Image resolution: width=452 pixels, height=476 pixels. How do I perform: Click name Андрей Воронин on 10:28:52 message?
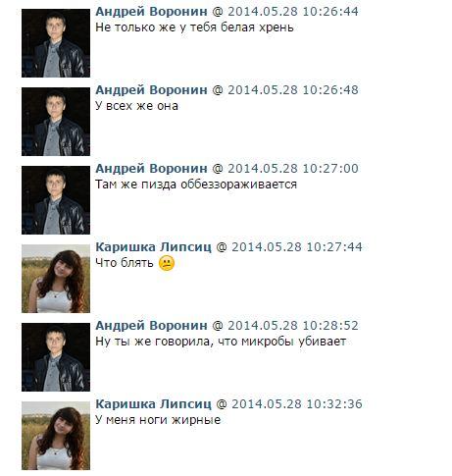click(x=151, y=326)
